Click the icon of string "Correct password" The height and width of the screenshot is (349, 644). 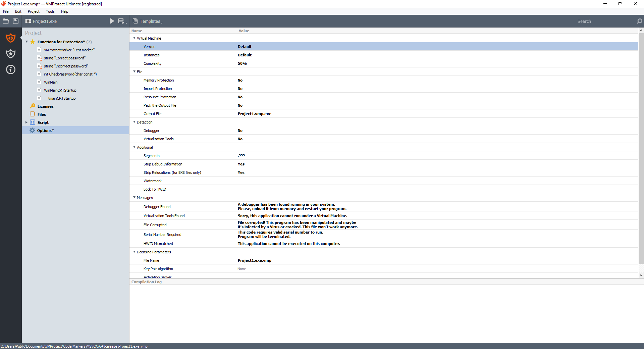click(39, 58)
